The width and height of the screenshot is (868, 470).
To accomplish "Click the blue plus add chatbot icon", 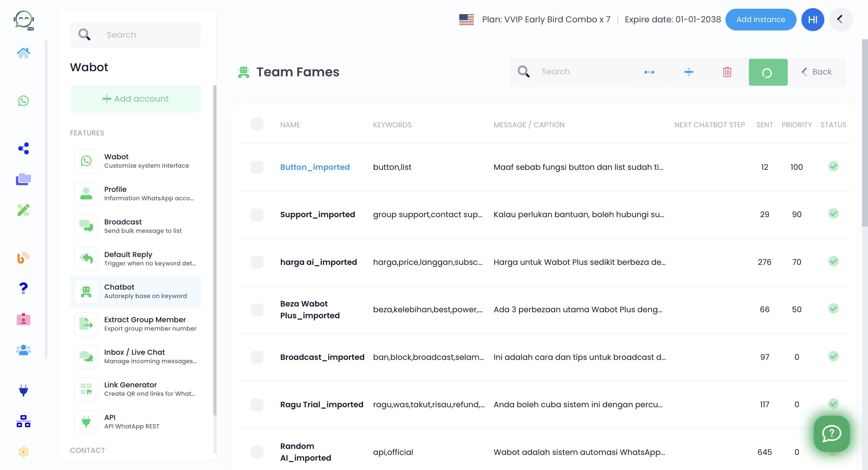I will [689, 72].
